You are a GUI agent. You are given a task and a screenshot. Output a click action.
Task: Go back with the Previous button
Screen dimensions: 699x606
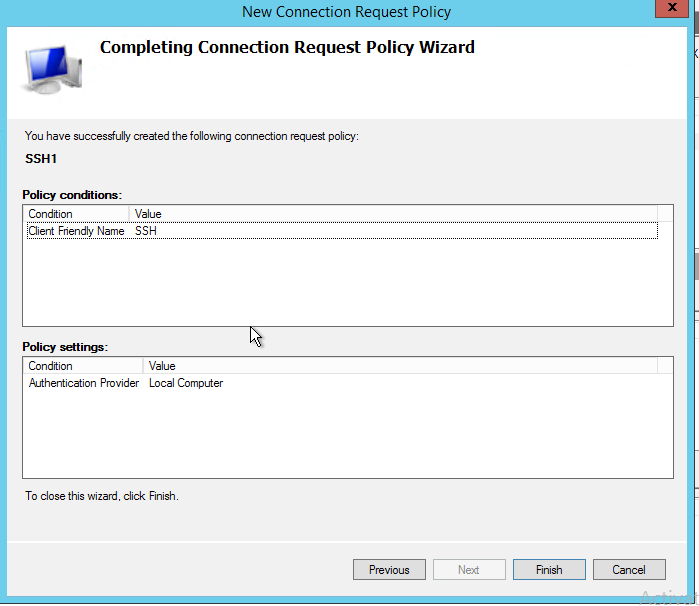[x=389, y=569]
